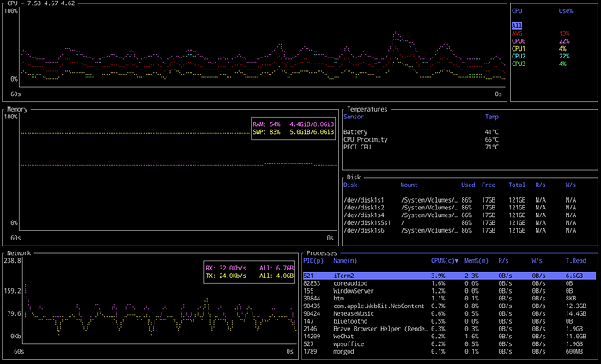The height and width of the screenshot is (364, 601).
Task: Click the W/s header in the Processes table
Action: pyautogui.click(x=537, y=261)
